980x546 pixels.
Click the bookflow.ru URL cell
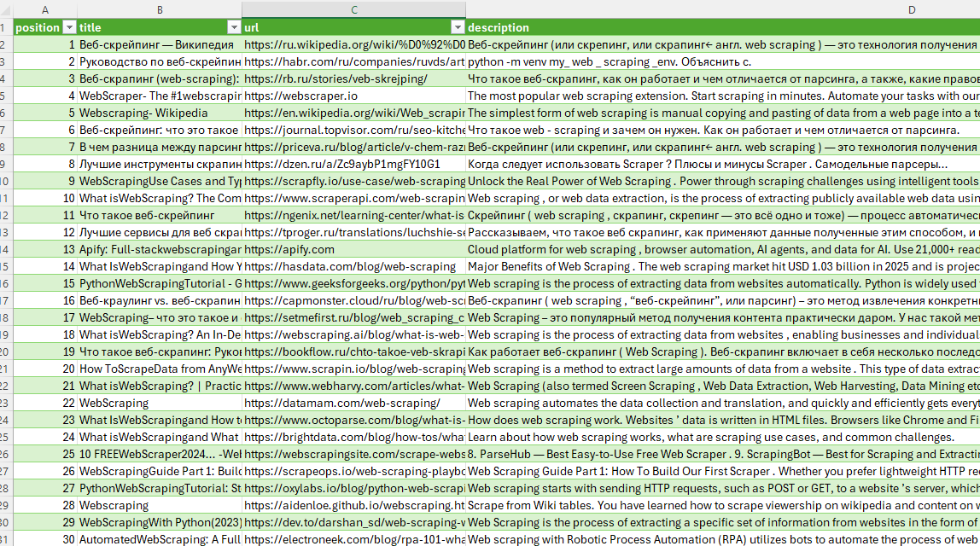(353, 351)
